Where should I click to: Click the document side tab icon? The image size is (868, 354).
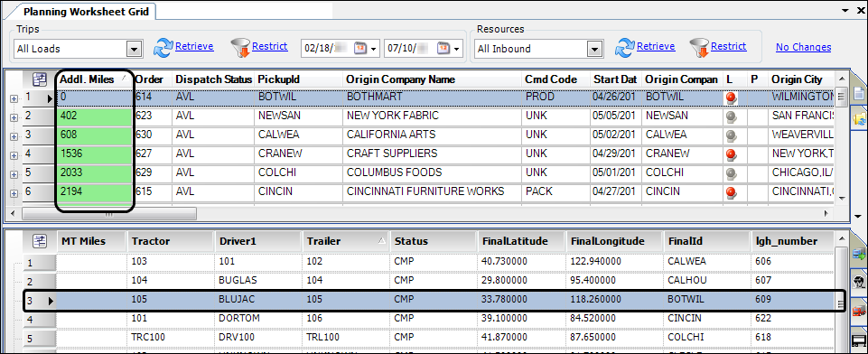click(860, 94)
